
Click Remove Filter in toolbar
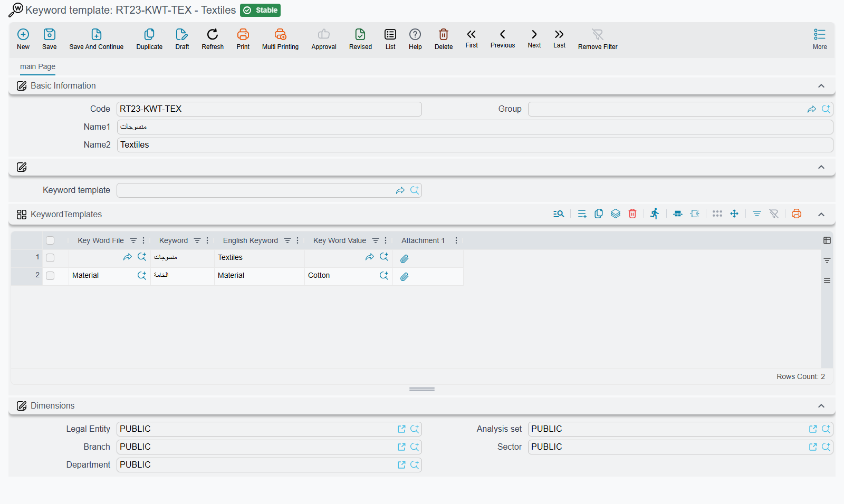[598, 39]
